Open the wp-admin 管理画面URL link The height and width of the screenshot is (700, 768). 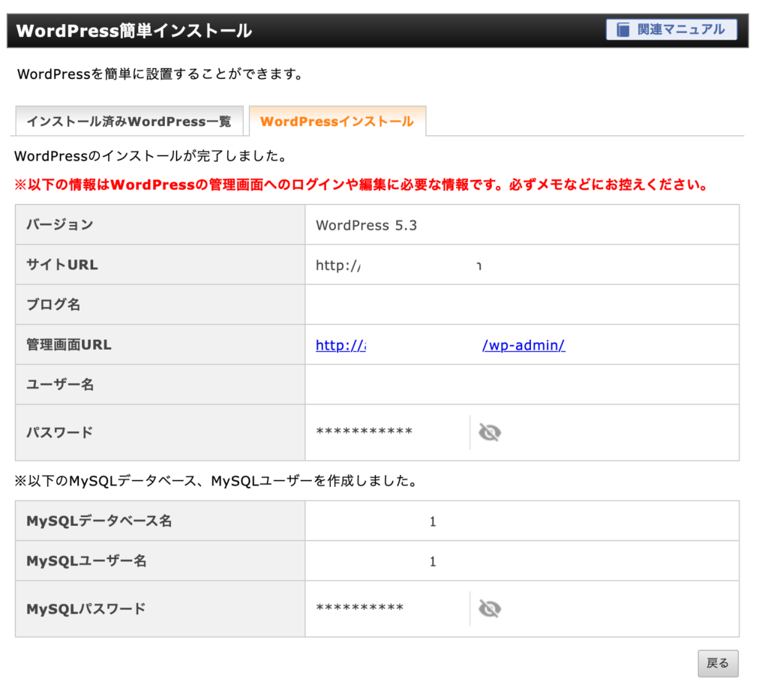(439, 345)
